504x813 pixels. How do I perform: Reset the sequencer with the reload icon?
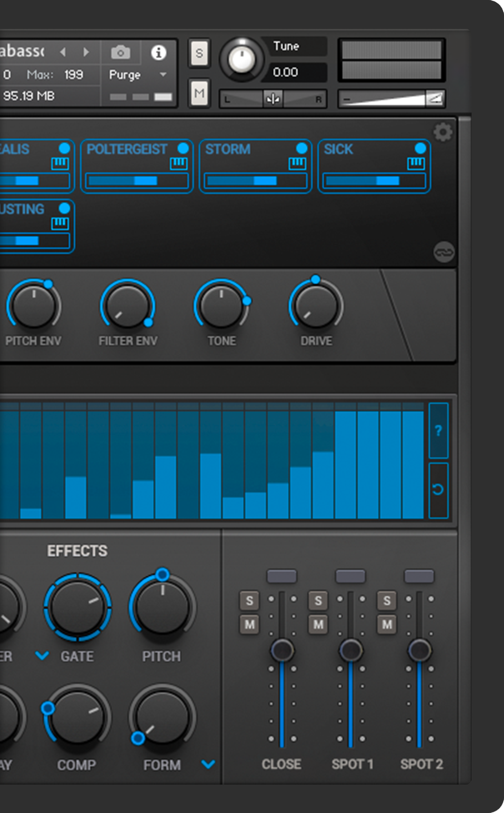point(438,490)
